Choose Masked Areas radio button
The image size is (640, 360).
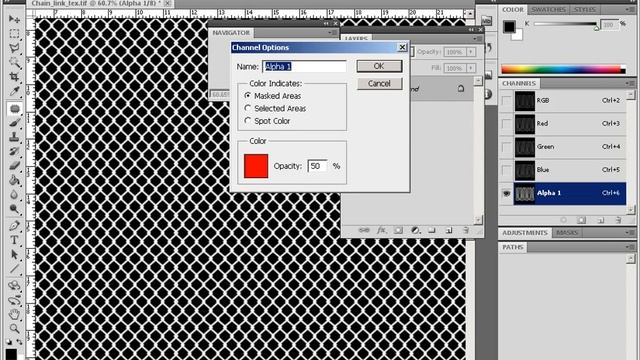pos(247,96)
